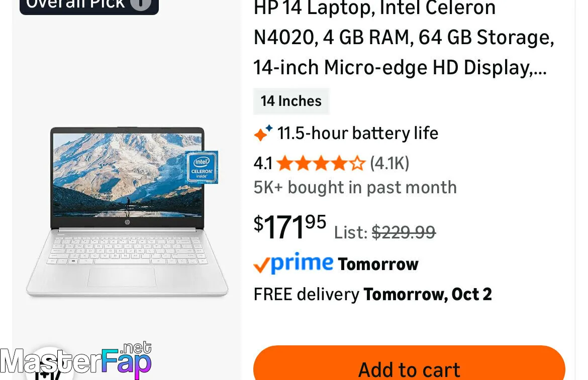Click the orange Prime checkmark icon
Image resolution: width=588 pixels, height=380 pixels.
tap(261, 265)
